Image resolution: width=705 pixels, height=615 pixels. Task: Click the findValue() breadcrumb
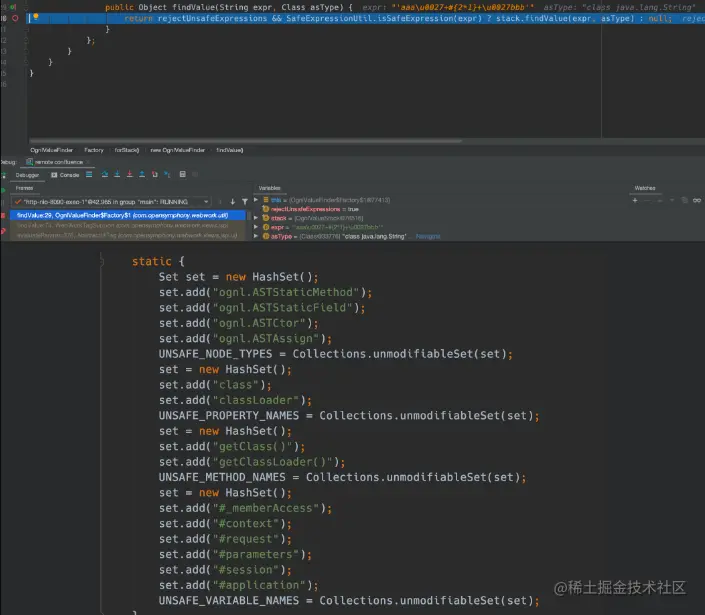(x=229, y=150)
